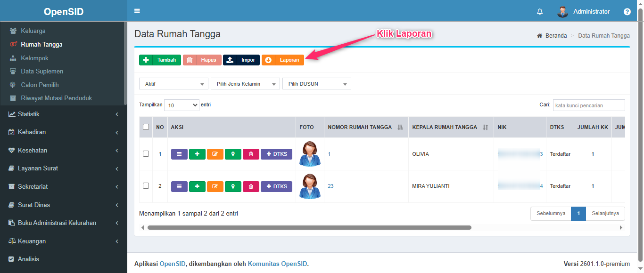Click the orange Laporan button
This screenshot has width=644, height=273.
(283, 60)
